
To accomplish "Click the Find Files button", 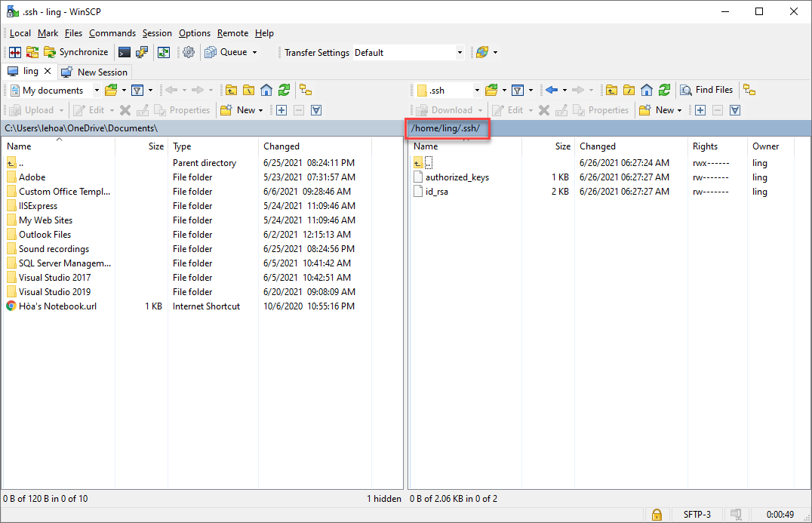I will (707, 90).
